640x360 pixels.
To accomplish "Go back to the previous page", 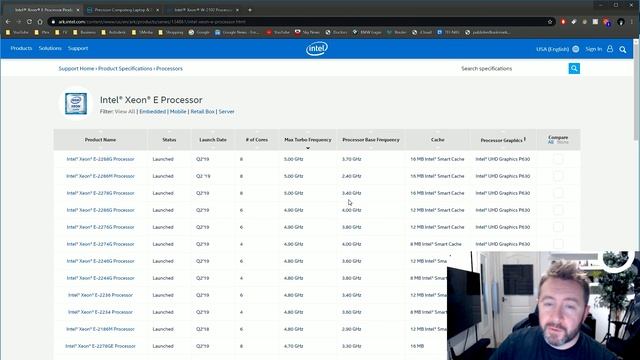I will tap(8, 22).
